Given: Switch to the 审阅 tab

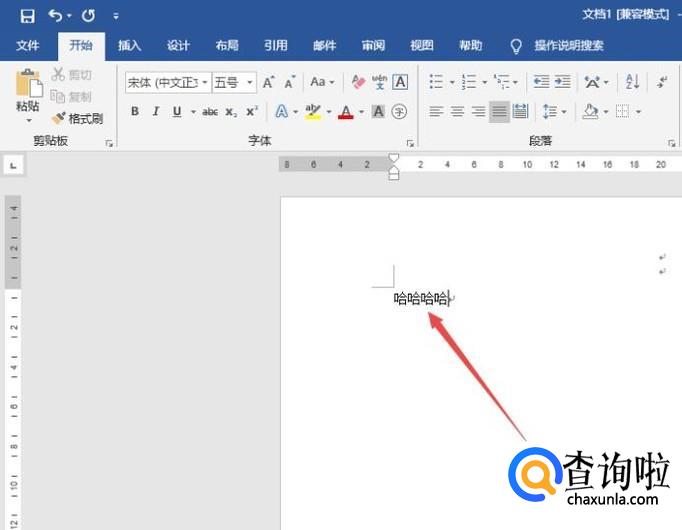Looking at the screenshot, I should (373, 45).
